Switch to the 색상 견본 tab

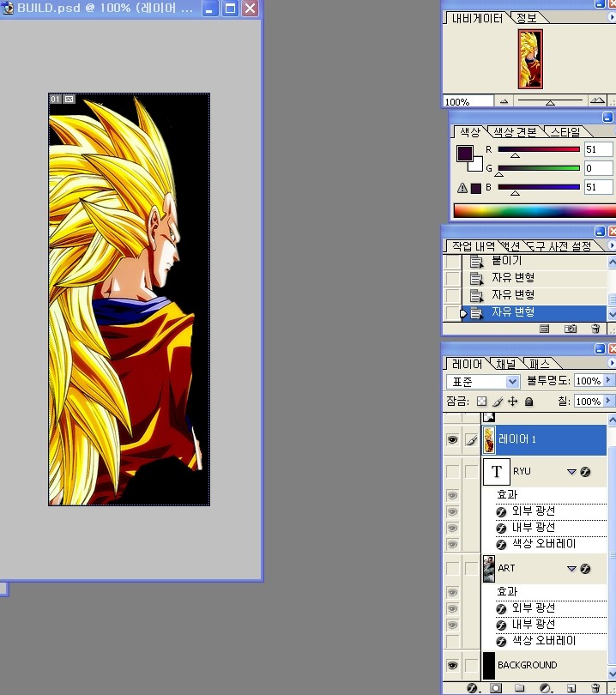click(x=515, y=132)
